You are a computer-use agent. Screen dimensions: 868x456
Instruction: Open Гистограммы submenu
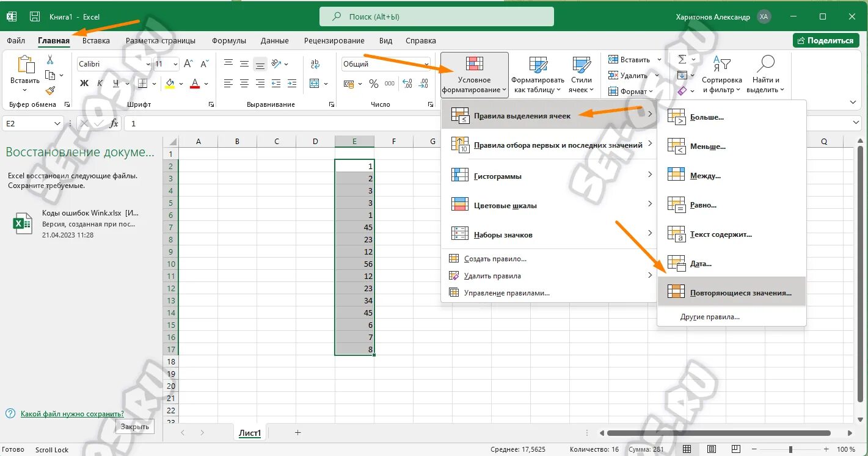click(549, 176)
